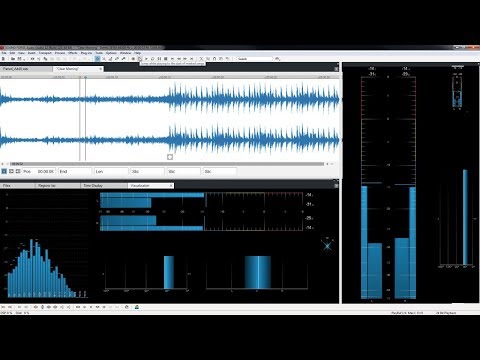
Task: Switch to the Files tab
Action: pyautogui.click(x=17, y=186)
